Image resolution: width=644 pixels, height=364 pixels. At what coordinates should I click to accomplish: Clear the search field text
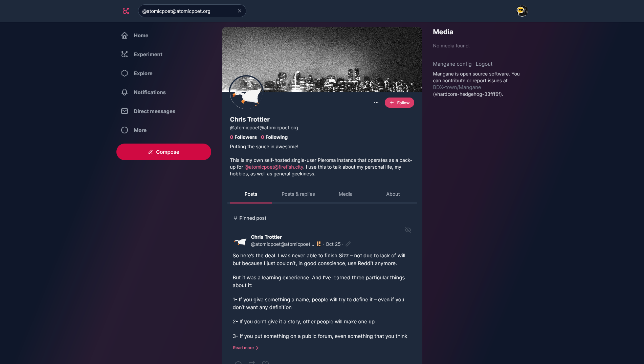click(x=240, y=11)
